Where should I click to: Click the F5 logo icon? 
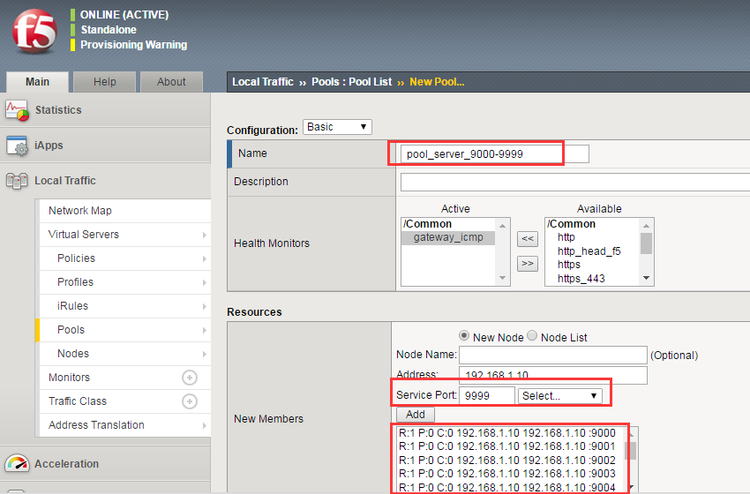[x=34, y=32]
